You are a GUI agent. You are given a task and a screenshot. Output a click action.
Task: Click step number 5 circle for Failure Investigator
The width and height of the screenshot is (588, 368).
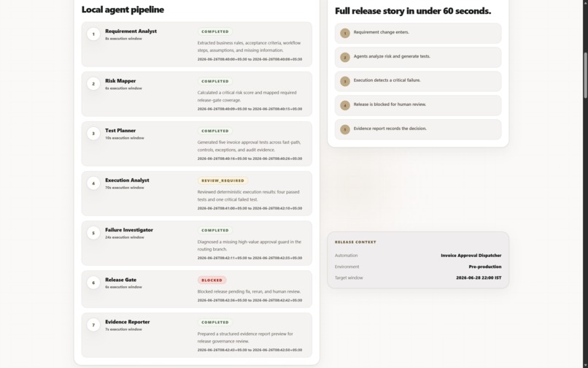click(x=93, y=233)
